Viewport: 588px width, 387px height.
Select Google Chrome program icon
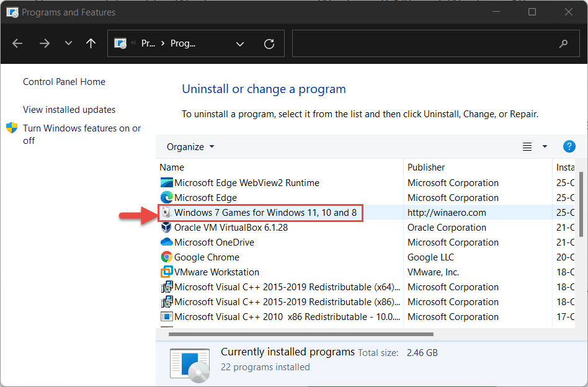coord(166,257)
